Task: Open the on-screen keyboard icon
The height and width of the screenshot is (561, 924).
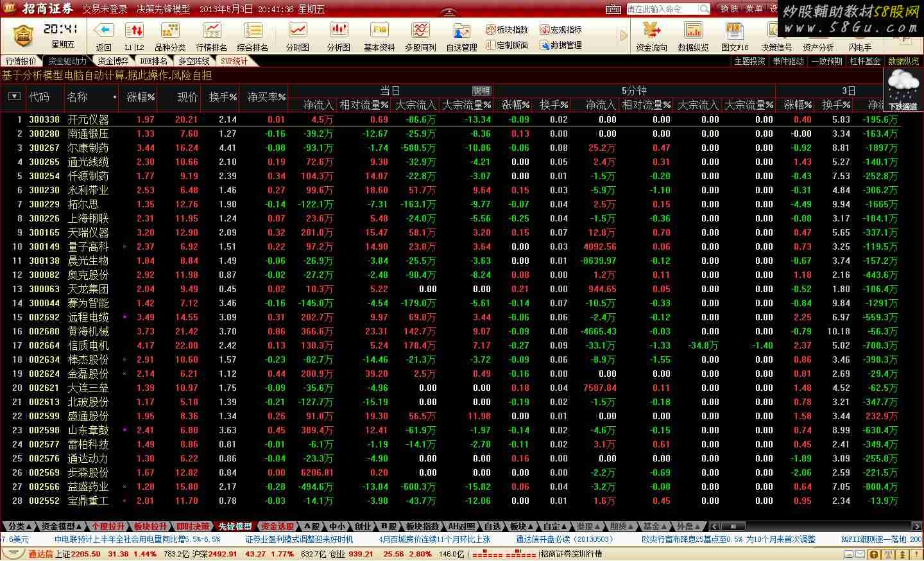Action: [x=613, y=9]
